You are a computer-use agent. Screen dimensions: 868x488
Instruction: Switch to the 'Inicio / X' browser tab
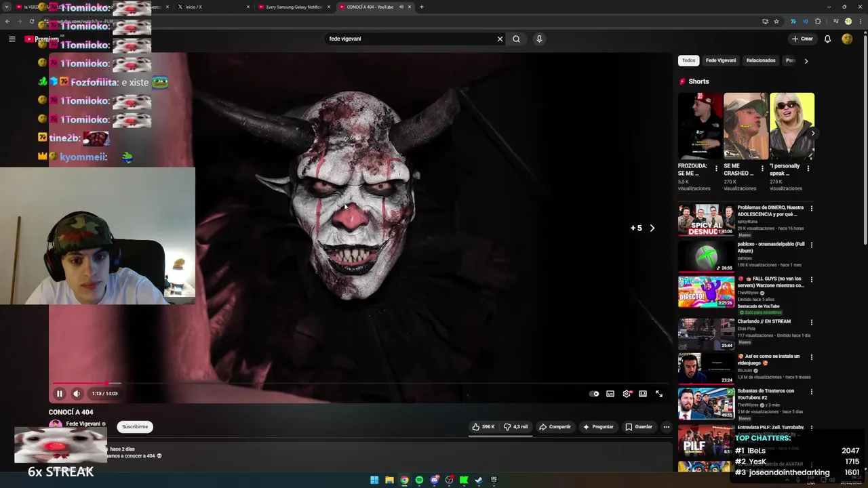tap(212, 7)
